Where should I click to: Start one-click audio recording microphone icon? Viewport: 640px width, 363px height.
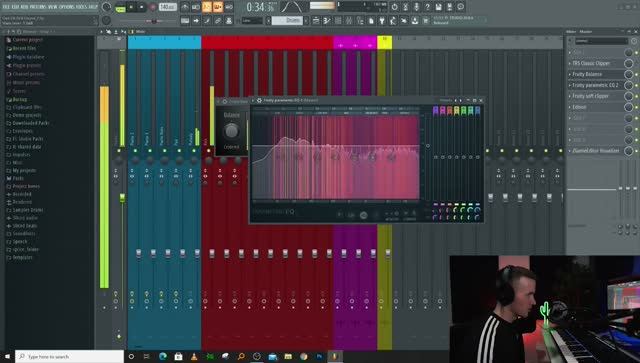coord(416,7)
